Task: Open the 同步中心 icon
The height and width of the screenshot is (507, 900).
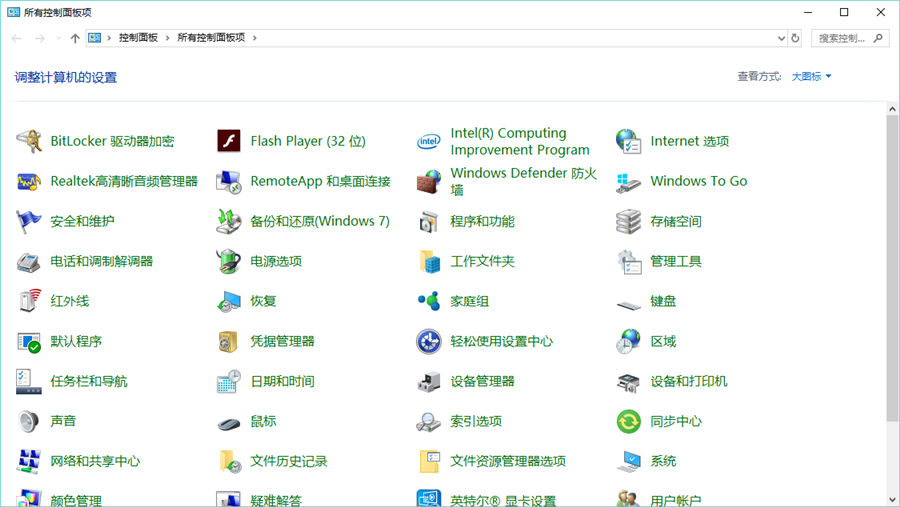Action: click(629, 421)
